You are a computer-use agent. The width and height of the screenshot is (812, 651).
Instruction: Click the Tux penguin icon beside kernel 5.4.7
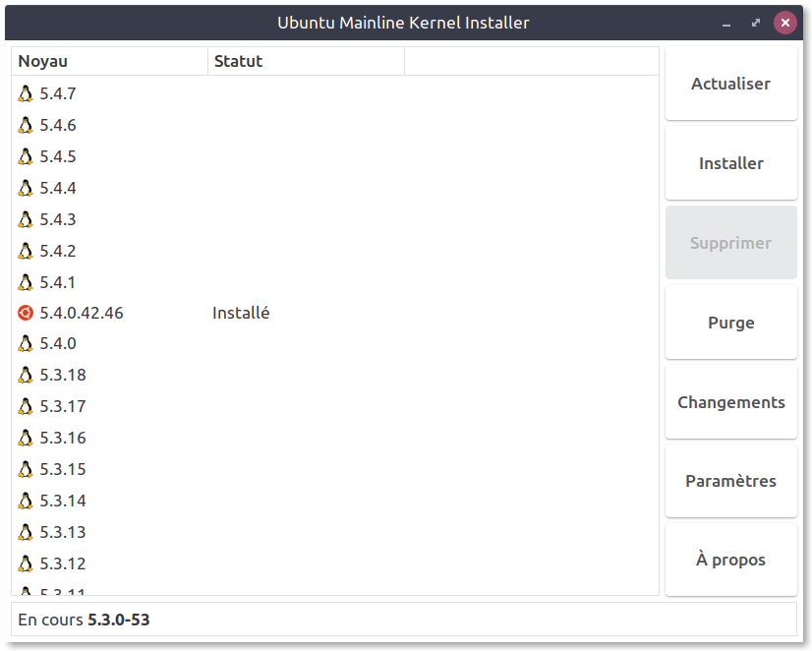point(26,94)
